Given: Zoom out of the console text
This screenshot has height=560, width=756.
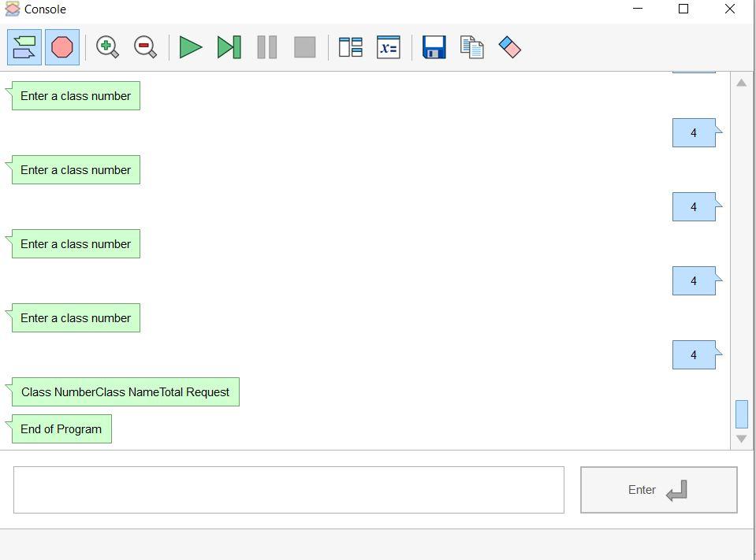Looking at the screenshot, I should pos(145,47).
